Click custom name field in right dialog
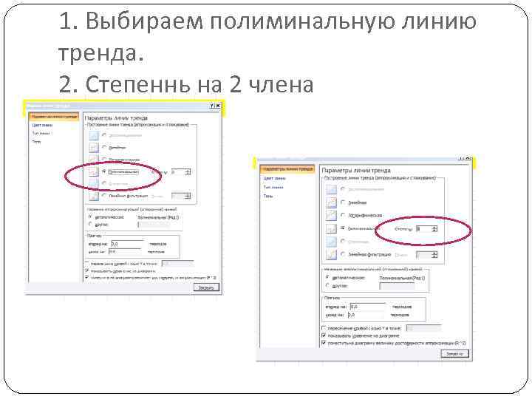 coord(397,286)
